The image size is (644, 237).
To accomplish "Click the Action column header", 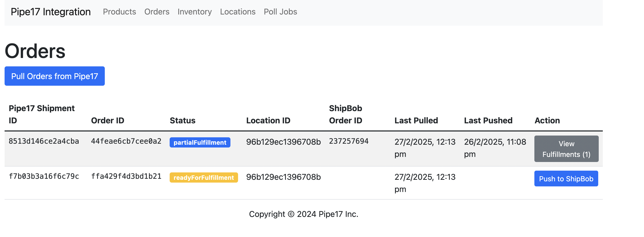I will tap(547, 120).
